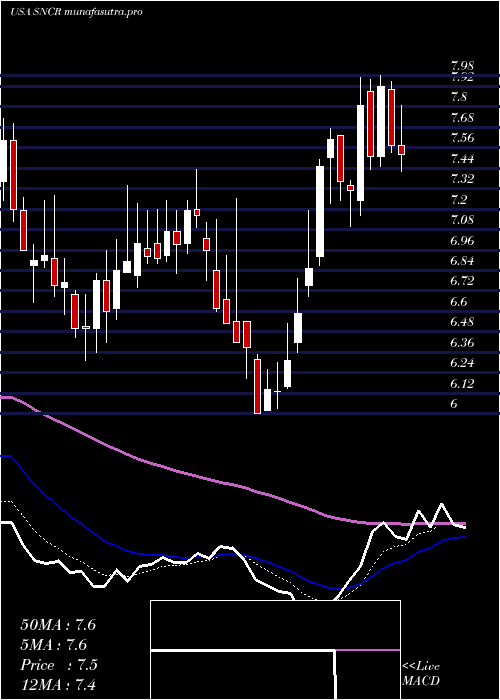Select the 6 price axis label

tap(454, 404)
